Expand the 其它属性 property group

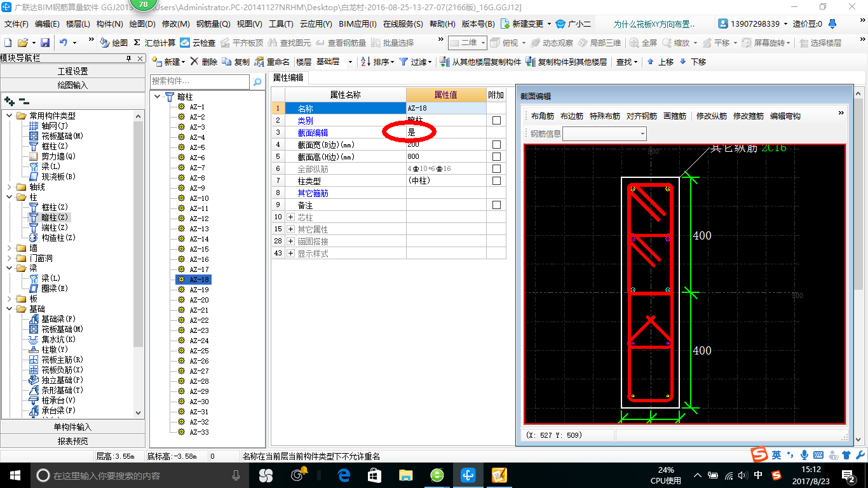click(291, 229)
